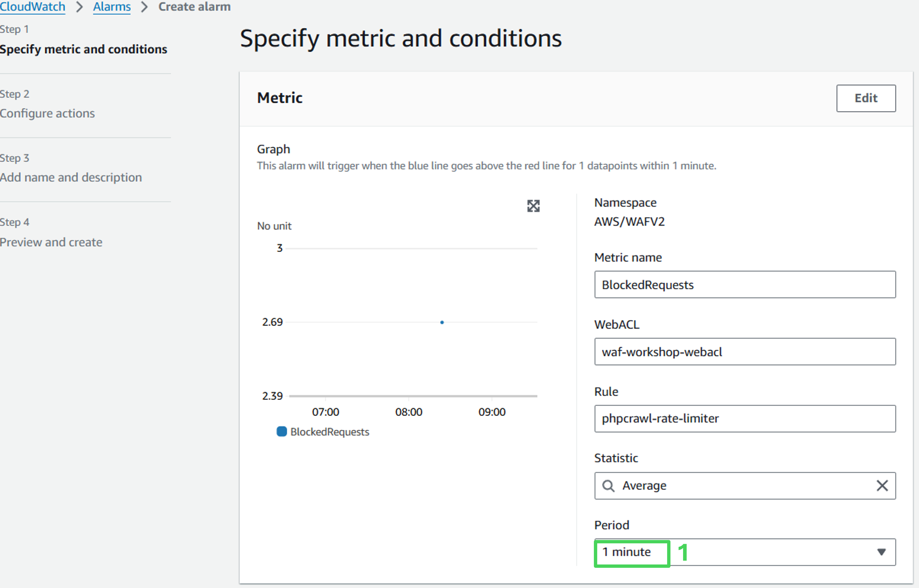This screenshot has height=588, width=919.
Task: Open the Alarms breadcrumb link
Action: 112,7
